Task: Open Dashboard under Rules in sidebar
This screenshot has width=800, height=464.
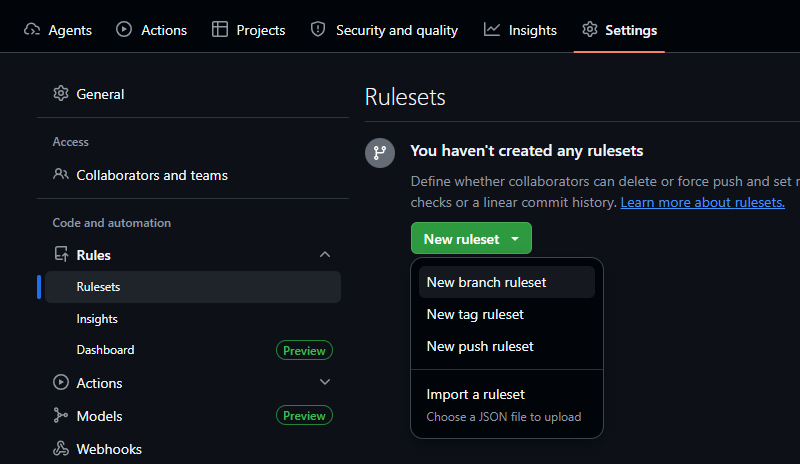Action: coord(105,350)
